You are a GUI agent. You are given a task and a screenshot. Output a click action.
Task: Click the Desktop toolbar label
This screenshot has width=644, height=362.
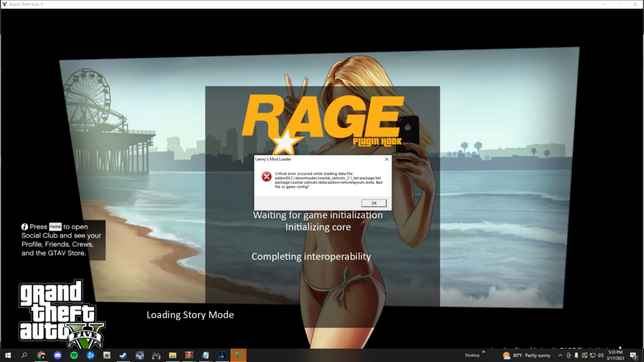(472, 356)
